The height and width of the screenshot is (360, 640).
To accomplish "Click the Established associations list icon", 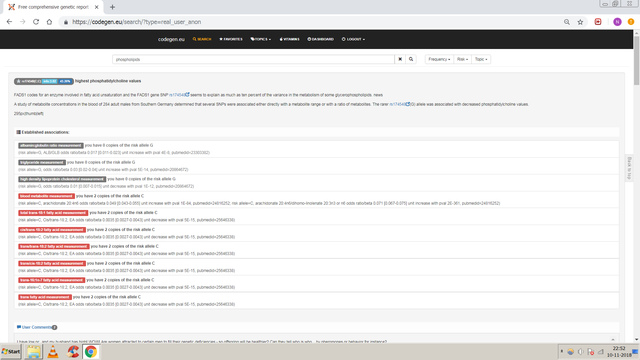I will tap(18, 132).
